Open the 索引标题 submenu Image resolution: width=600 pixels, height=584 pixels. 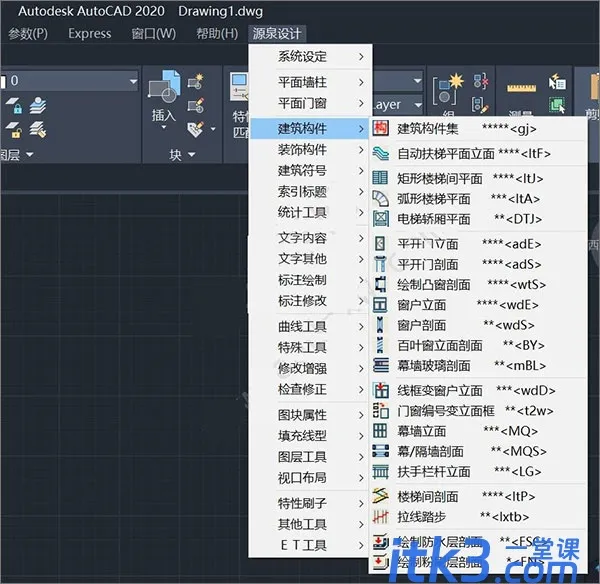tap(310, 192)
